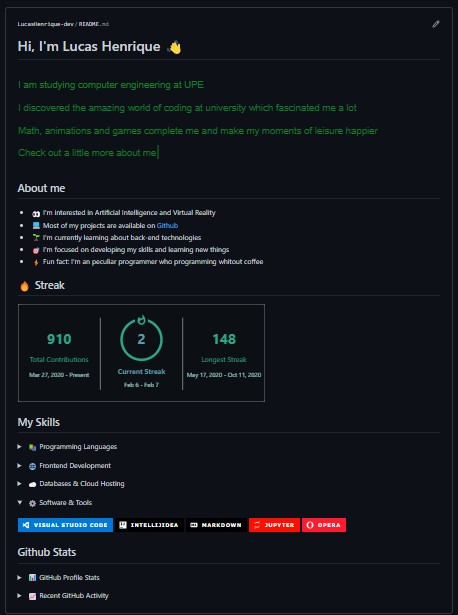Expand the Programming Languages section
The image size is (458, 615).
(x=67, y=447)
